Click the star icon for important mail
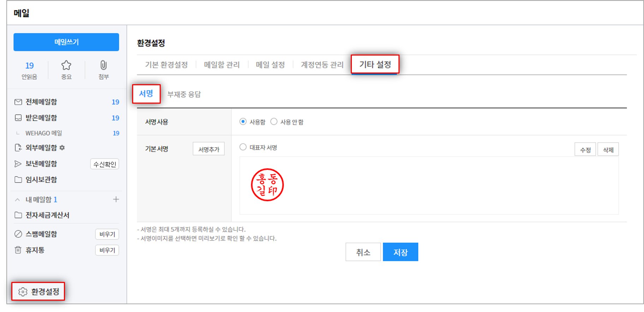The width and height of the screenshot is (644, 312). click(x=66, y=65)
